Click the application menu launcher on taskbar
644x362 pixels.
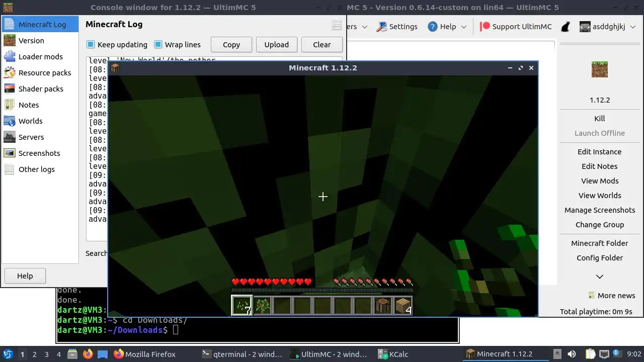8,354
